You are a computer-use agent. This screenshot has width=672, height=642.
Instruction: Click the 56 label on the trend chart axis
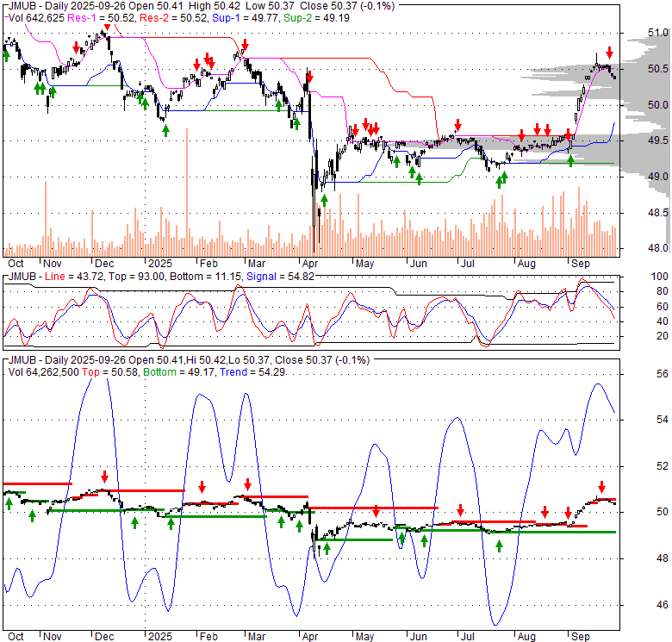[663, 374]
